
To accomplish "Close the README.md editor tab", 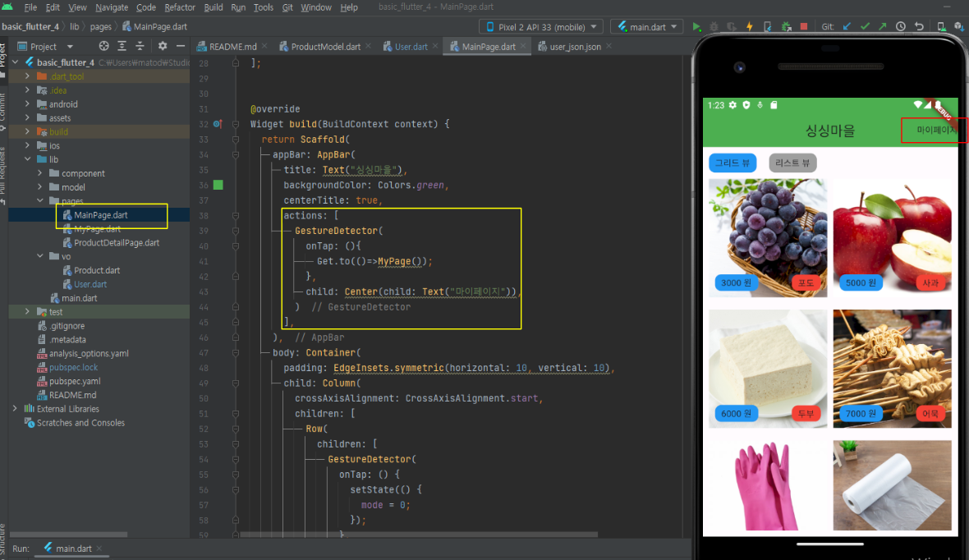I will coord(264,46).
